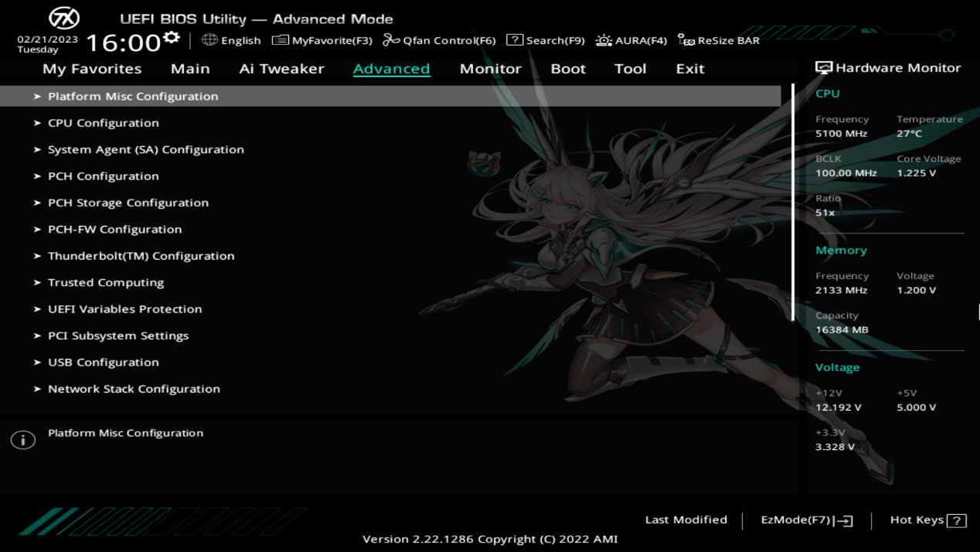Go to the Boot tab
980x552 pixels.
(x=568, y=69)
